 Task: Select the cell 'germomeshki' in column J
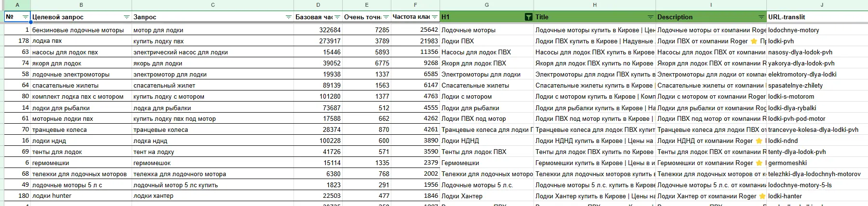(x=788, y=163)
